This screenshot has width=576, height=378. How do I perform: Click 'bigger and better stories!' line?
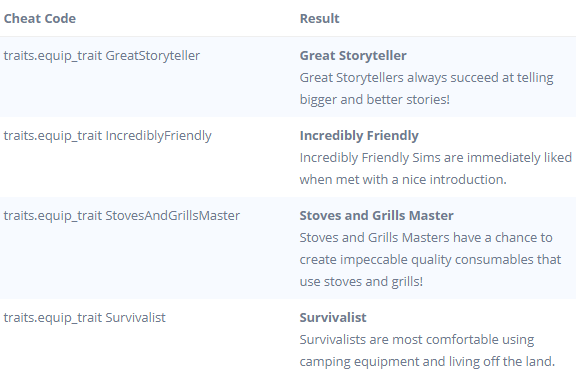[x=375, y=100]
